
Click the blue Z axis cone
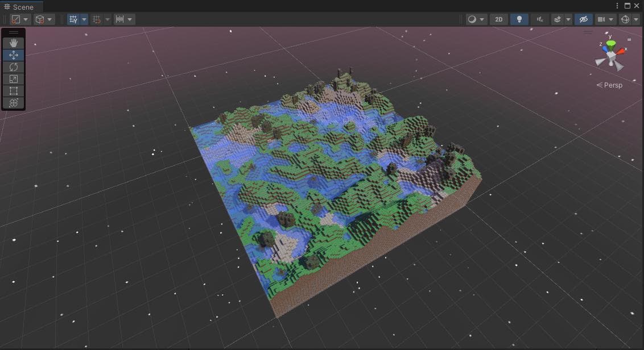(605, 49)
